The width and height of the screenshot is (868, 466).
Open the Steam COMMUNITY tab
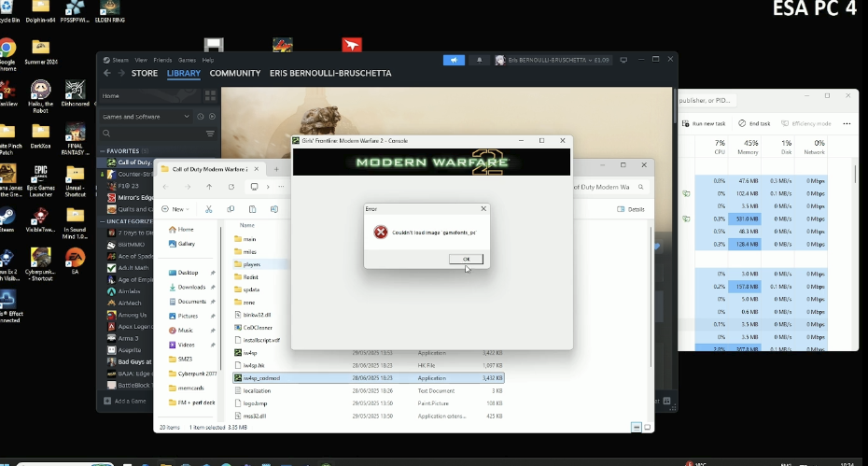[x=234, y=73]
